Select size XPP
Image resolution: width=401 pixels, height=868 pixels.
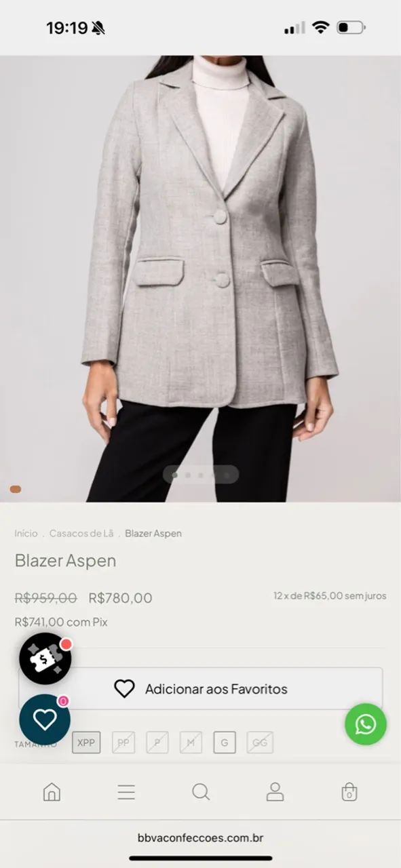pyautogui.click(x=86, y=743)
